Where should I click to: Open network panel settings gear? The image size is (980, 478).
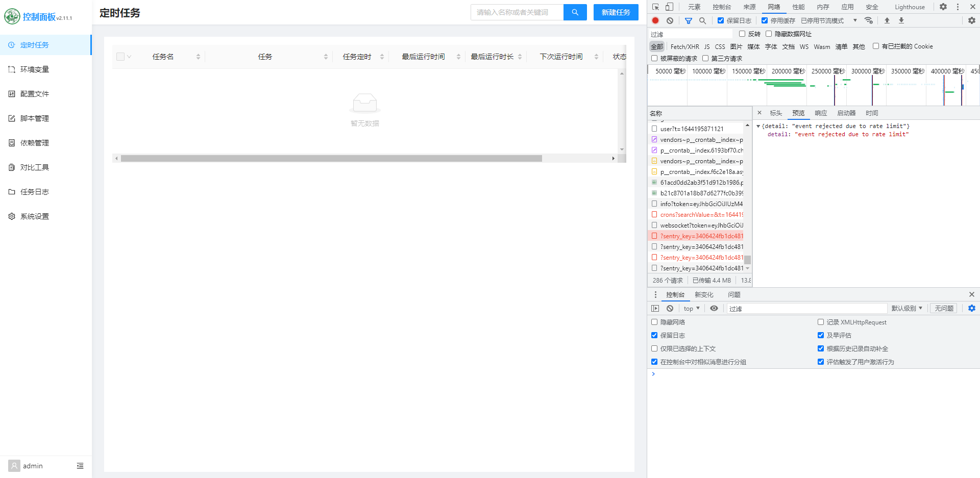972,20
